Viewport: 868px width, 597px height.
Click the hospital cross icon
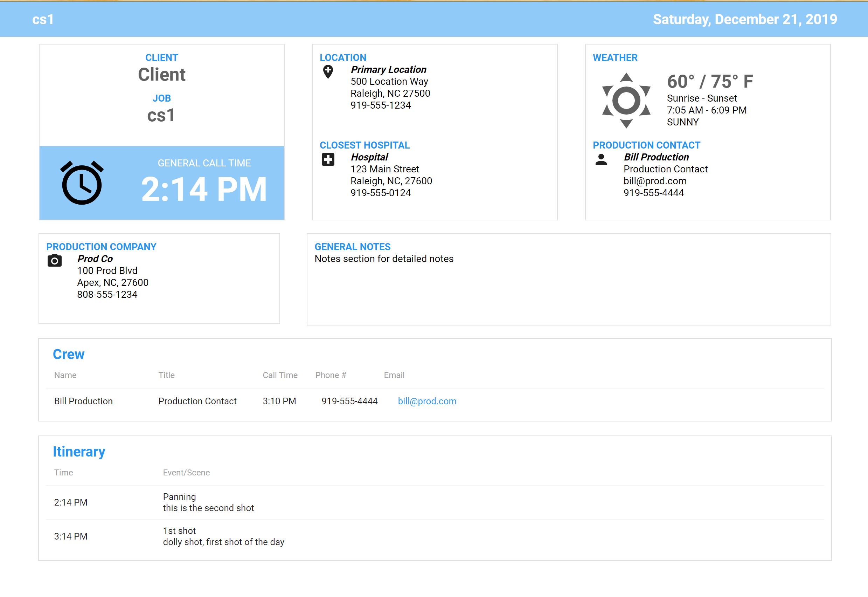[x=328, y=159]
